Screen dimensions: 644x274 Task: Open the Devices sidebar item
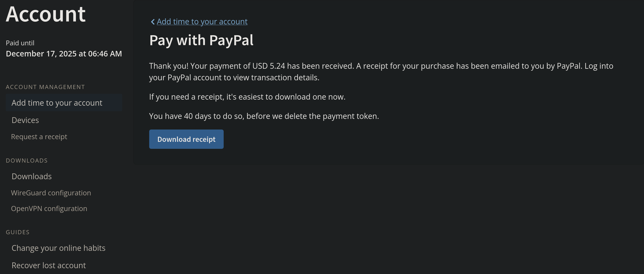pyautogui.click(x=25, y=120)
